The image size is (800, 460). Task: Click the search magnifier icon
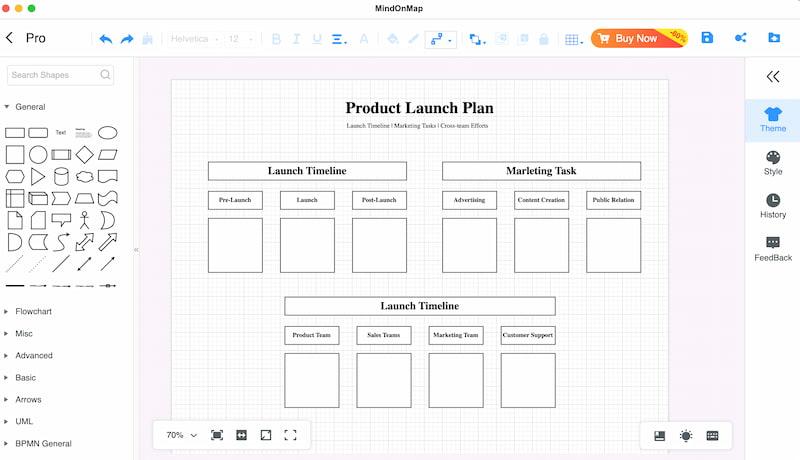[105, 75]
